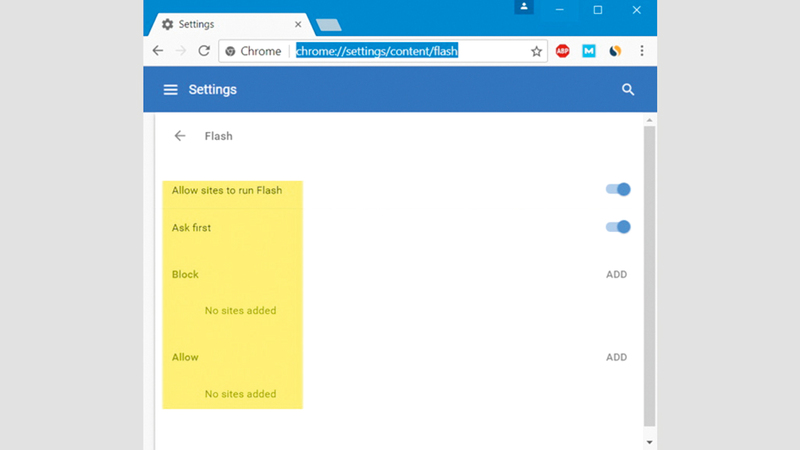Reload the current page
The width and height of the screenshot is (800, 450).
[204, 51]
